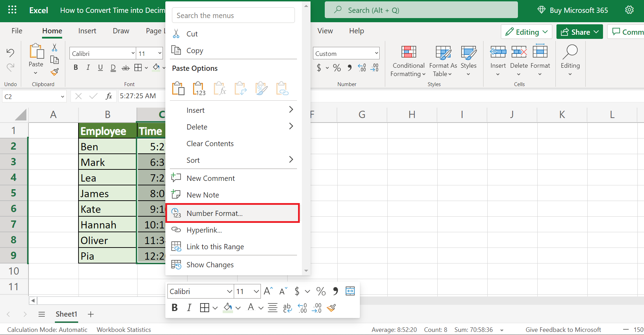This screenshot has width=644, height=335.
Task: Open the Custom number format dropdown
Action: pos(346,53)
